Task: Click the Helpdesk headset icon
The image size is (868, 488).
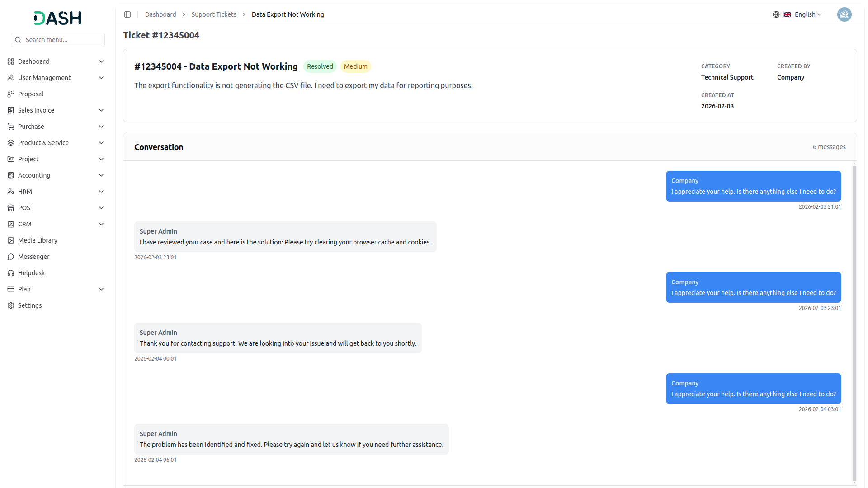Action: coord(11,273)
